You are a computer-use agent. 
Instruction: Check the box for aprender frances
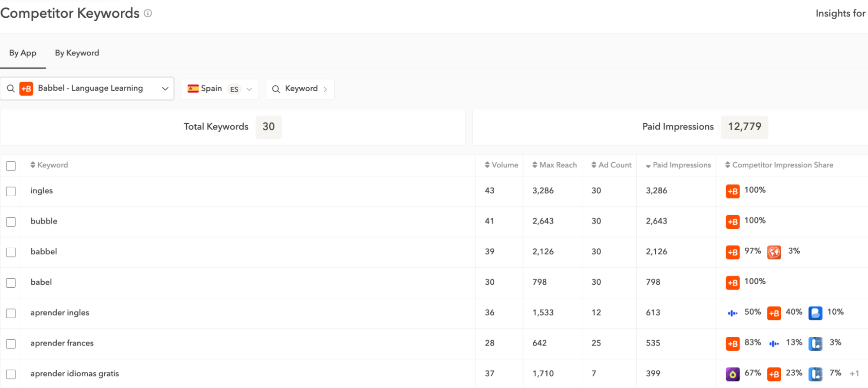coord(11,344)
